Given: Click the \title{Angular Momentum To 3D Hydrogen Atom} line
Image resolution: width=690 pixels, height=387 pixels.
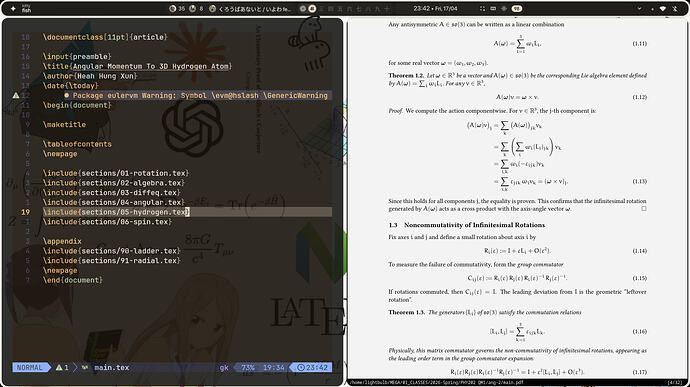Looking at the screenshot, I should point(137,66).
